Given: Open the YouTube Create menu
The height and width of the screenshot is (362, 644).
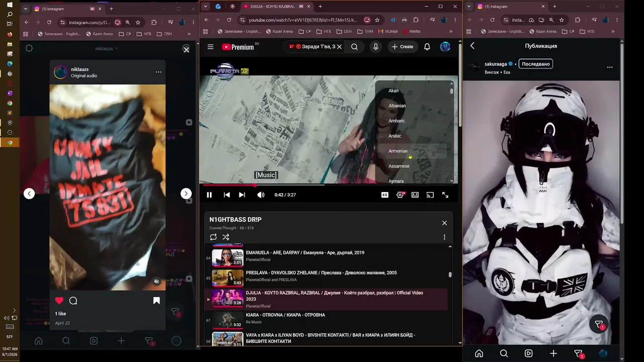Looking at the screenshot, I should 403,47.
